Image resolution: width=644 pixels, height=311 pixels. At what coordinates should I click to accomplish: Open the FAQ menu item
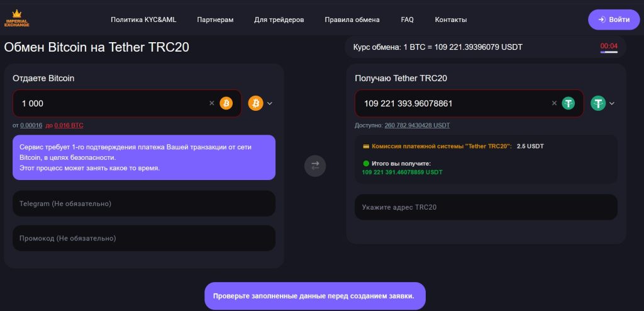point(407,20)
